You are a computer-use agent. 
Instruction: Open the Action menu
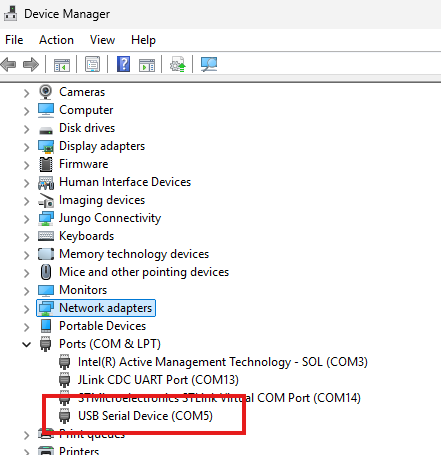point(56,40)
